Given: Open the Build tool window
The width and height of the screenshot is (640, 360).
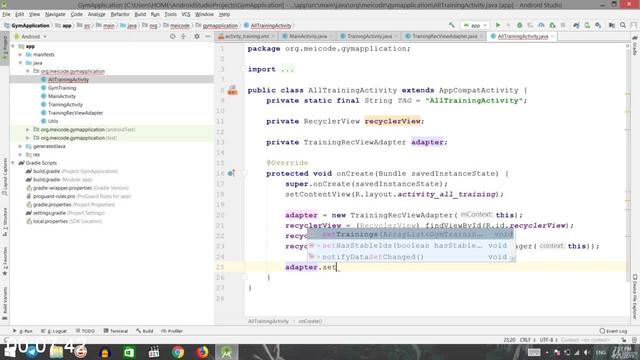Looking at the screenshot, I should tap(145, 331).
